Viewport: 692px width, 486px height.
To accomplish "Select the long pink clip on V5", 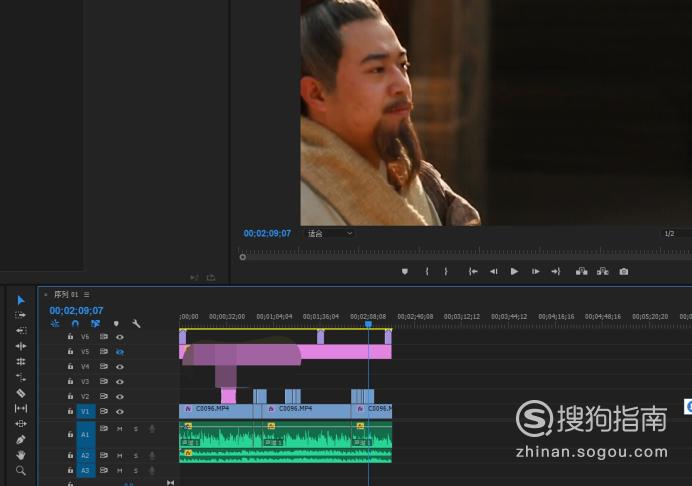I will click(x=285, y=352).
